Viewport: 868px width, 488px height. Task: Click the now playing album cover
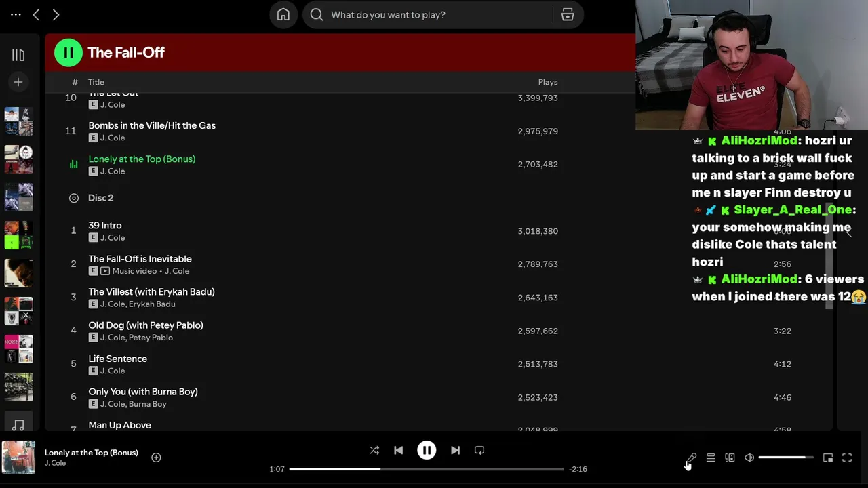click(x=18, y=457)
